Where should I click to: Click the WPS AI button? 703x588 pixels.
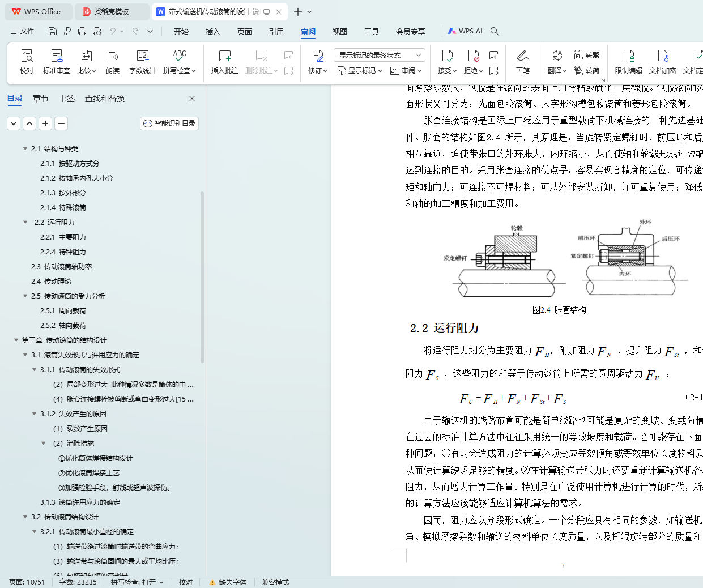(x=465, y=31)
